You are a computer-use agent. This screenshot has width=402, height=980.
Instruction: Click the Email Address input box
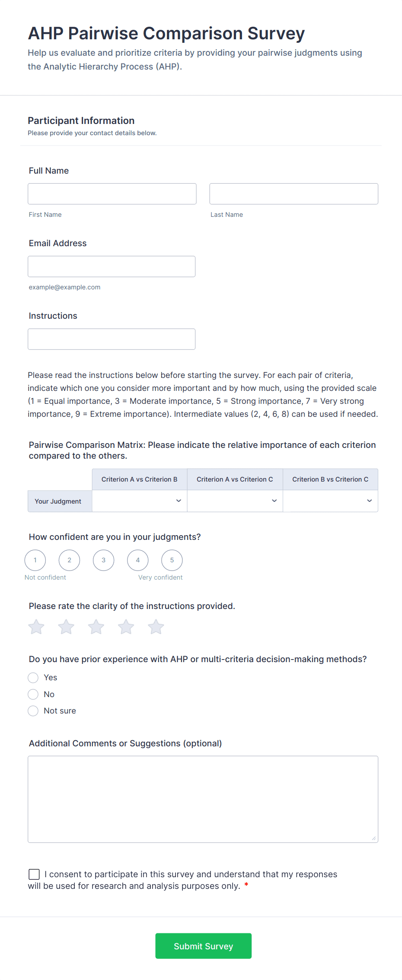112,266
